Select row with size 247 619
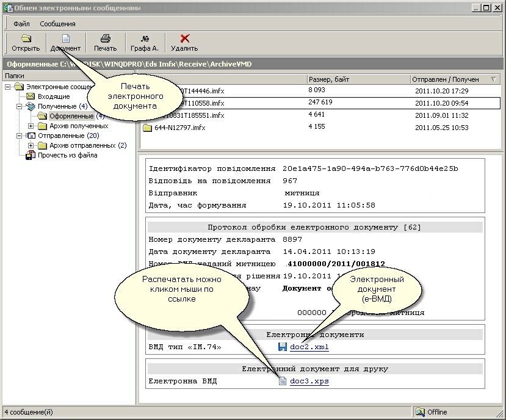This screenshot has width=506, height=420. point(320,102)
